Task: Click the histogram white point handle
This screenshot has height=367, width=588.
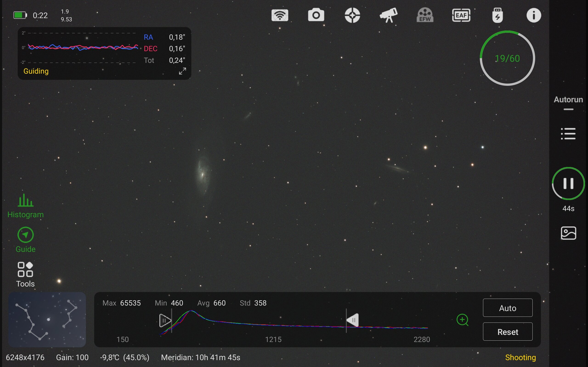Action: click(353, 320)
